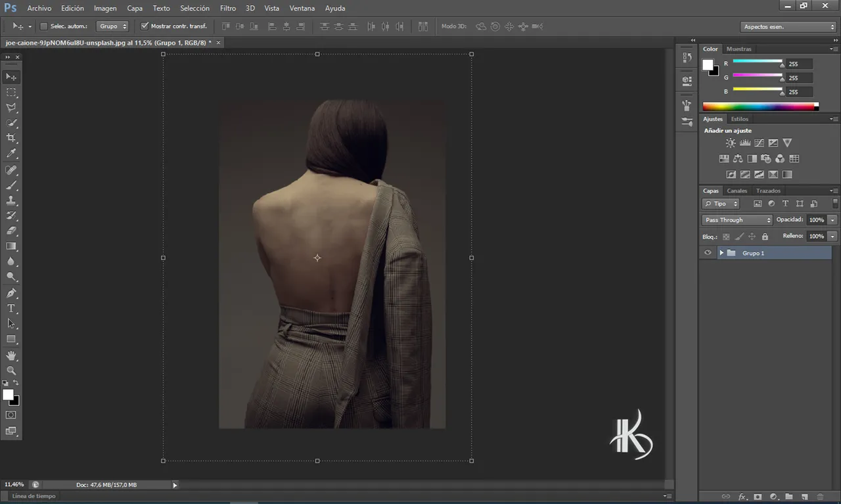Image resolution: width=841 pixels, height=504 pixels.
Task: Select the Dodge tool
Action: pyautogui.click(x=11, y=277)
